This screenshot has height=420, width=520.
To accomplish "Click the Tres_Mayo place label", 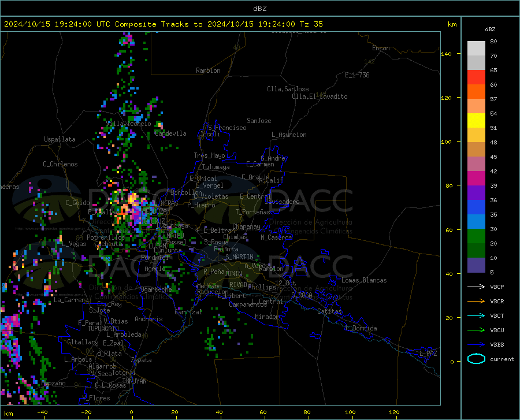I will tap(209, 155).
